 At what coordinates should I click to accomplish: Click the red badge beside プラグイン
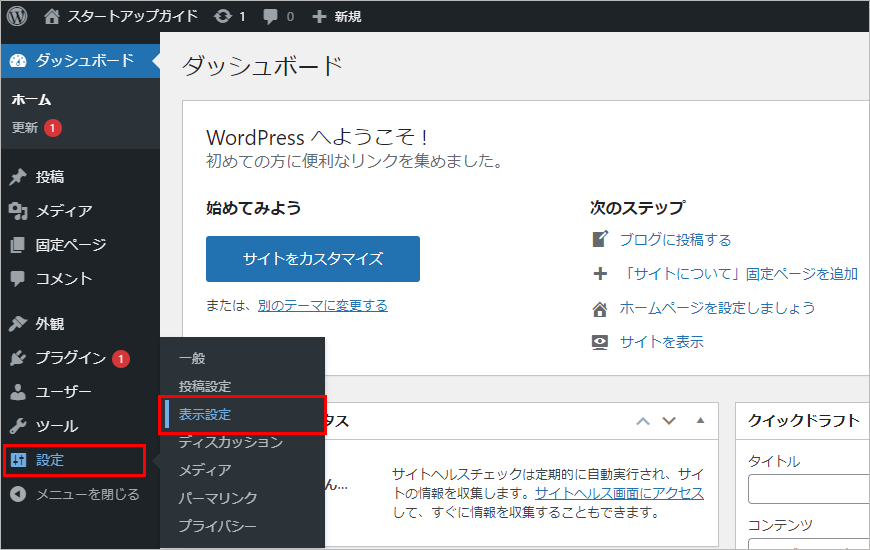point(121,359)
